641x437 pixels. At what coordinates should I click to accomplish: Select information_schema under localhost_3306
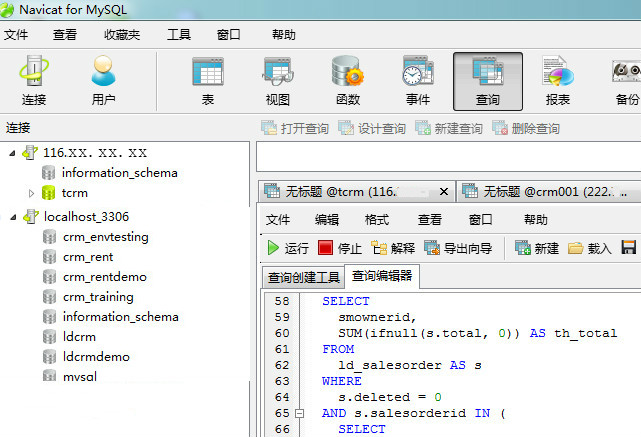pos(121,317)
